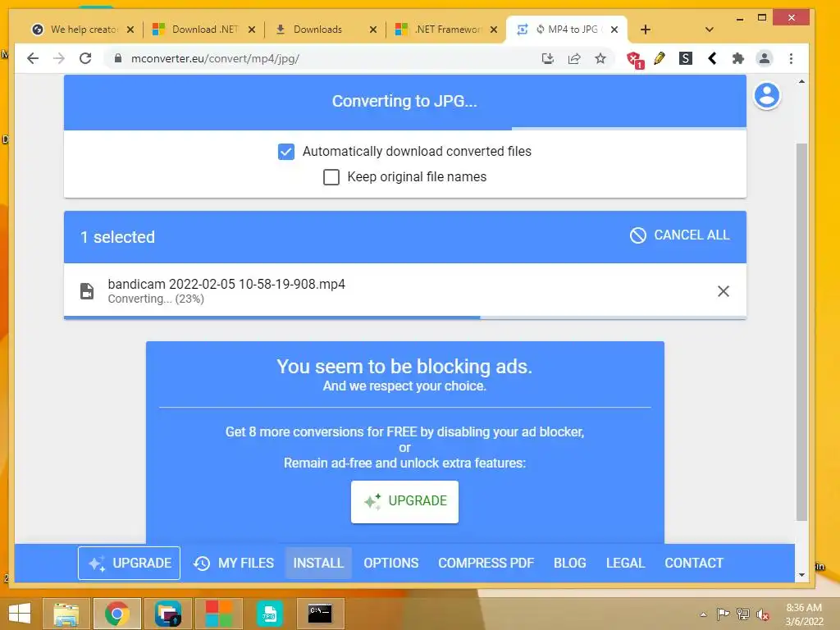Open the tab search dropdown arrow
The image size is (840, 630).
(x=710, y=30)
